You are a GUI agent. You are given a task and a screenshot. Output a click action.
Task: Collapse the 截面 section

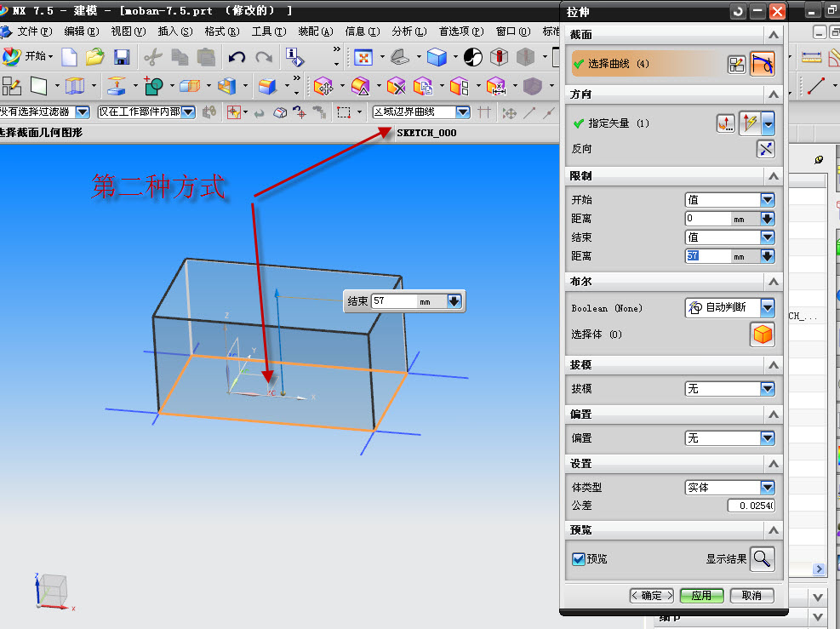pos(774,36)
